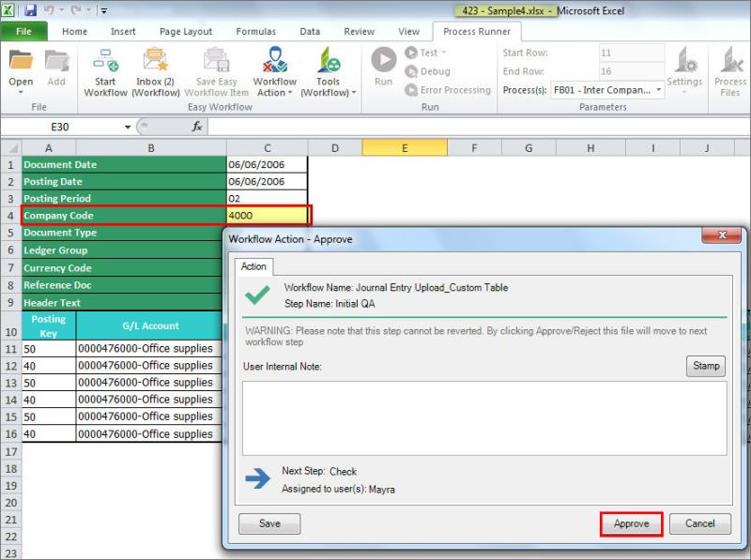The width and height of the screenshot is (751, 560).
Task: Open the Inbox (2) Workflow icon
Action: coord(155,63)
